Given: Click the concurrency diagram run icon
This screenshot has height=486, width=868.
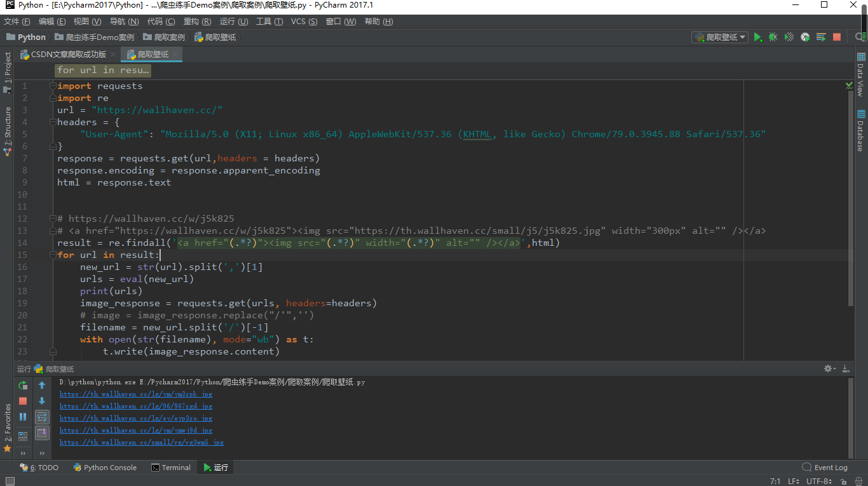Looking at the screenshot, I should [x=821, y=37].
